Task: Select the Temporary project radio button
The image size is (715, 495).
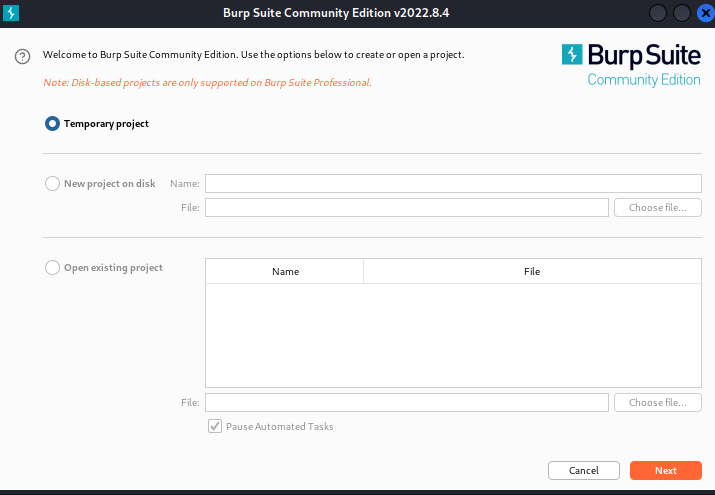Action: (52, 124)
